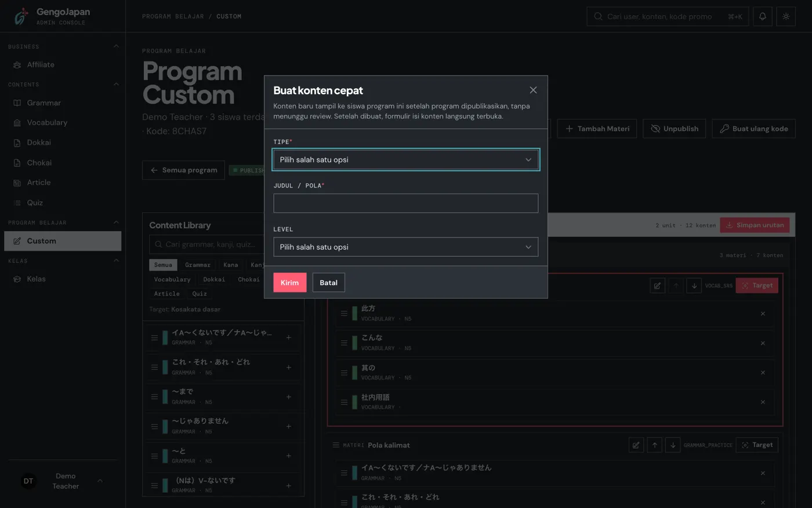Move Pola kalimat materi up
The height and width of the screenshot is (508, 812).
click(654, 445)
